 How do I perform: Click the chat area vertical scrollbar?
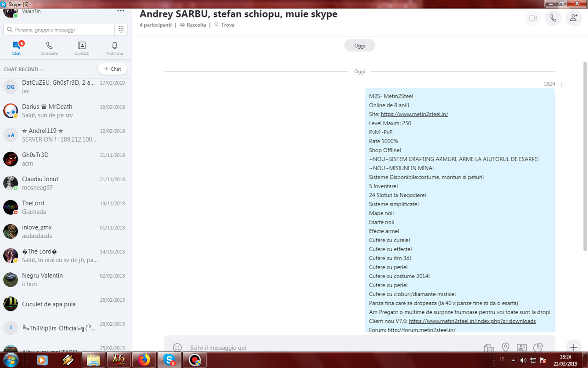[585, 156]
